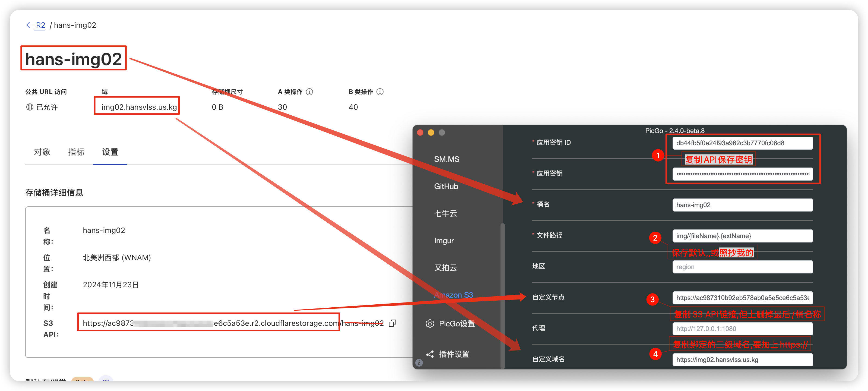Select SM.MS in PicGo sidebar
Viewport: 868px width, 391px height.
(446, 159)
